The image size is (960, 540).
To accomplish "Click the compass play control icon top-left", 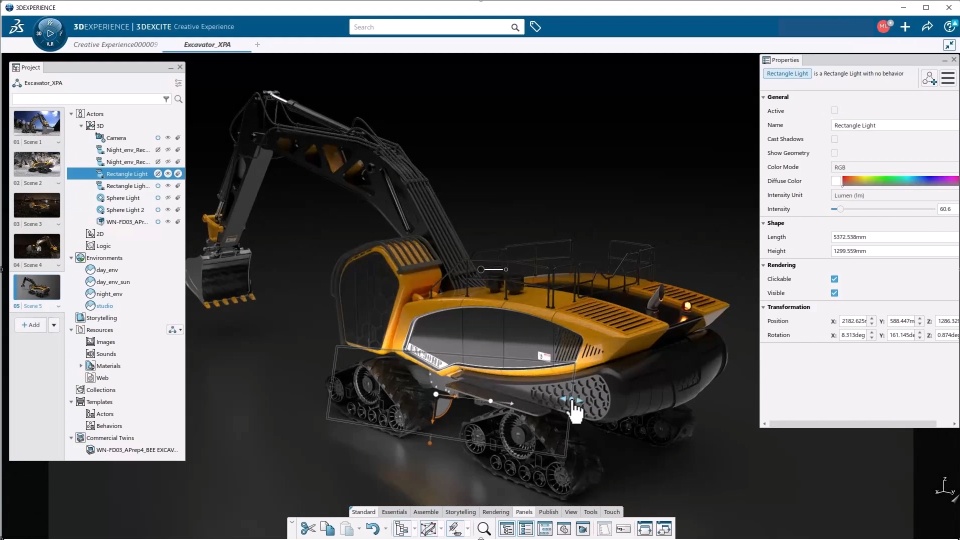I will 50,33.
